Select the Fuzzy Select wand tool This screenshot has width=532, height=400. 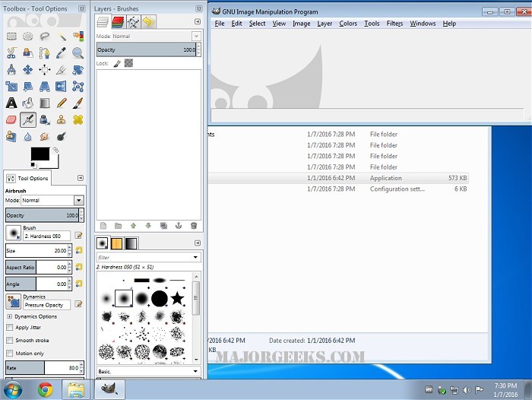[61, 36]
